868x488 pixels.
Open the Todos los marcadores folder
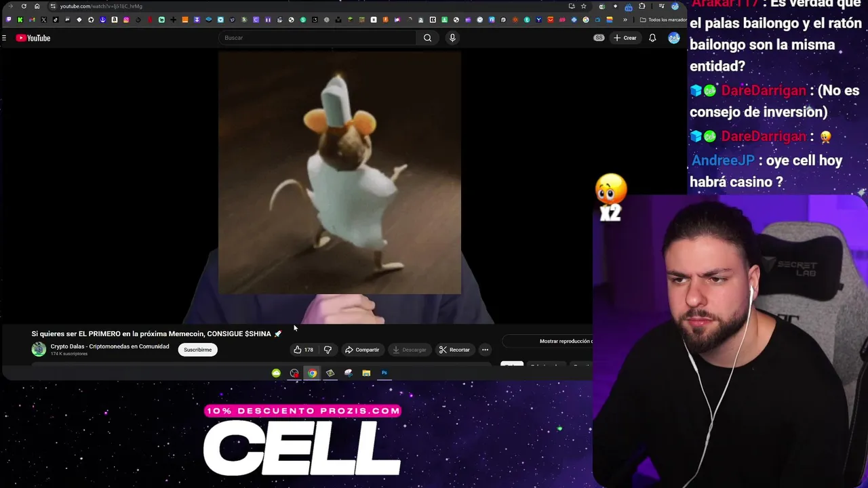pyautogui.click(x=663, y=20)
